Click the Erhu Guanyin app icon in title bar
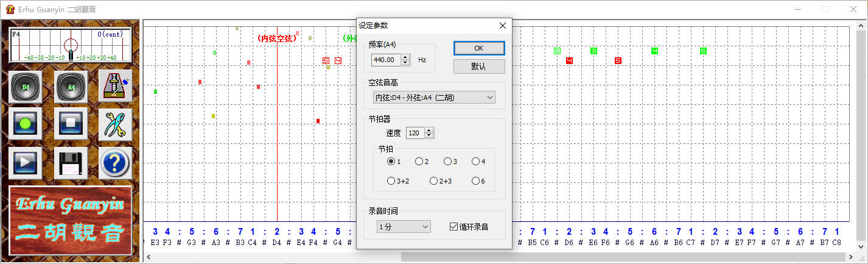Viewport: 868px width, 264px height. point(10,9)
